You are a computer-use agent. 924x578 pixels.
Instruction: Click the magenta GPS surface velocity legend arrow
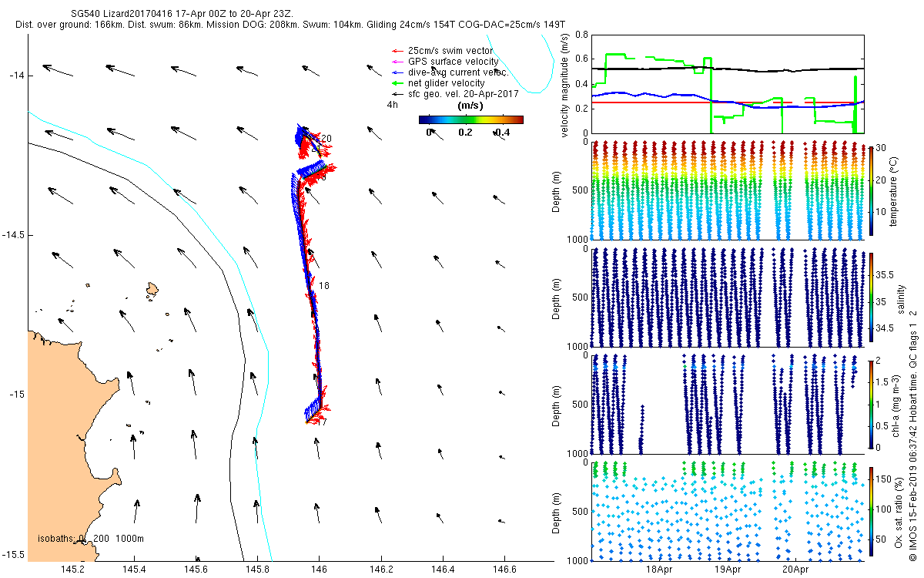coord(397,62)
